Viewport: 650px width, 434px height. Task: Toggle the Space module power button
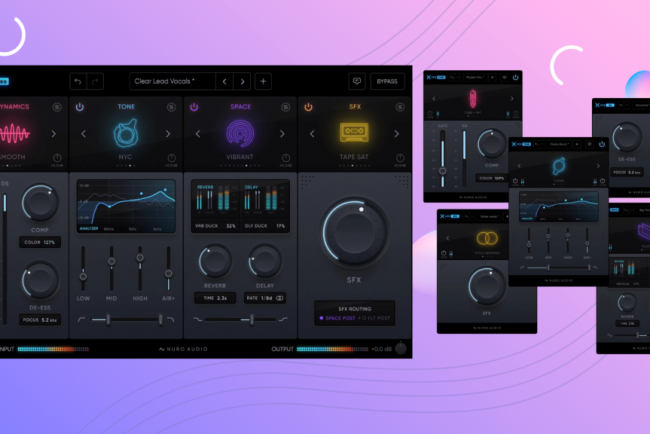[194, 107]
